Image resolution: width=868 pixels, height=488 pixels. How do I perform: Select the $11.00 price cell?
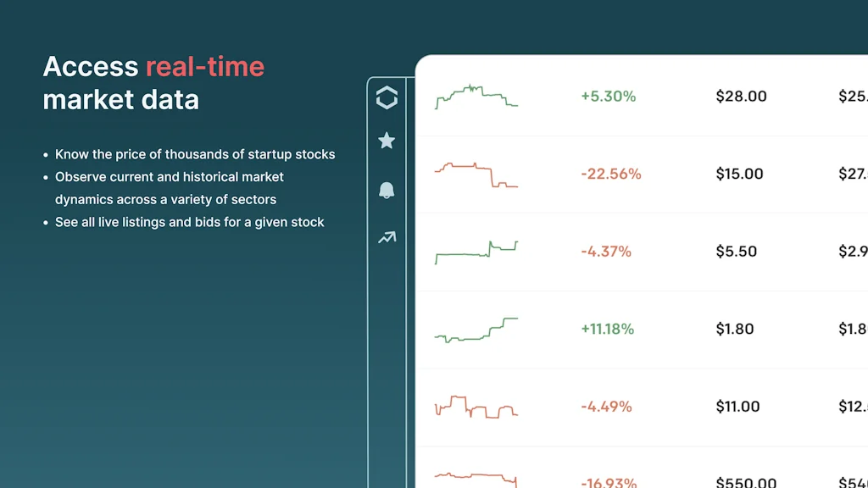tap(737, 407)
